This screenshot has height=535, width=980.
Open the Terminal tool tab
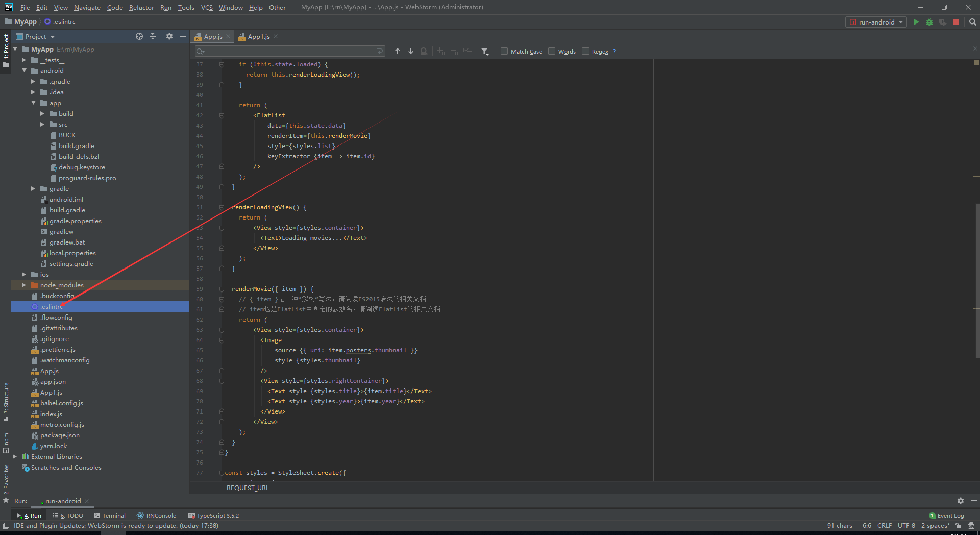tap(110, 516)
